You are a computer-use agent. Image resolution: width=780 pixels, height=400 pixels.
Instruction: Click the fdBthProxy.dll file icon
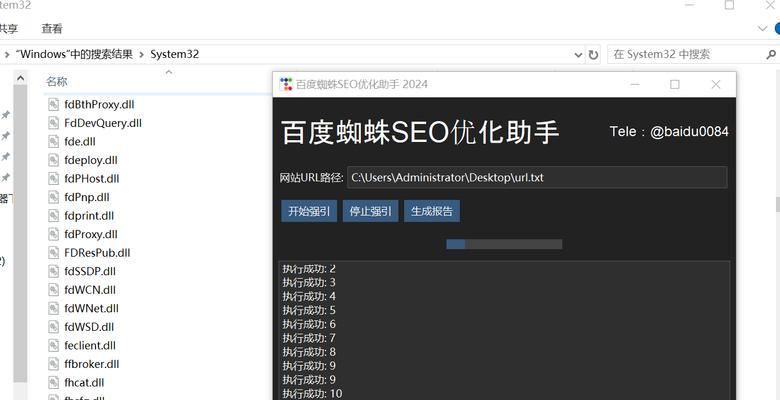pos(54,104)
